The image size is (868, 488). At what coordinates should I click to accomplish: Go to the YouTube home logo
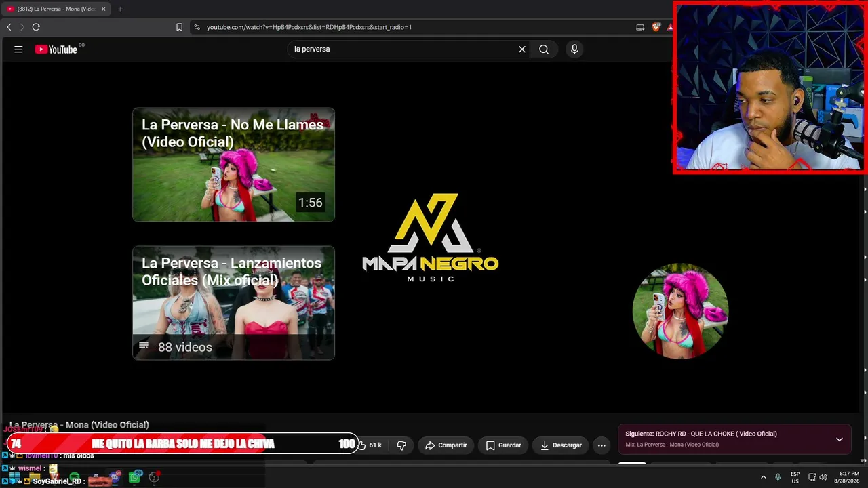56,49
